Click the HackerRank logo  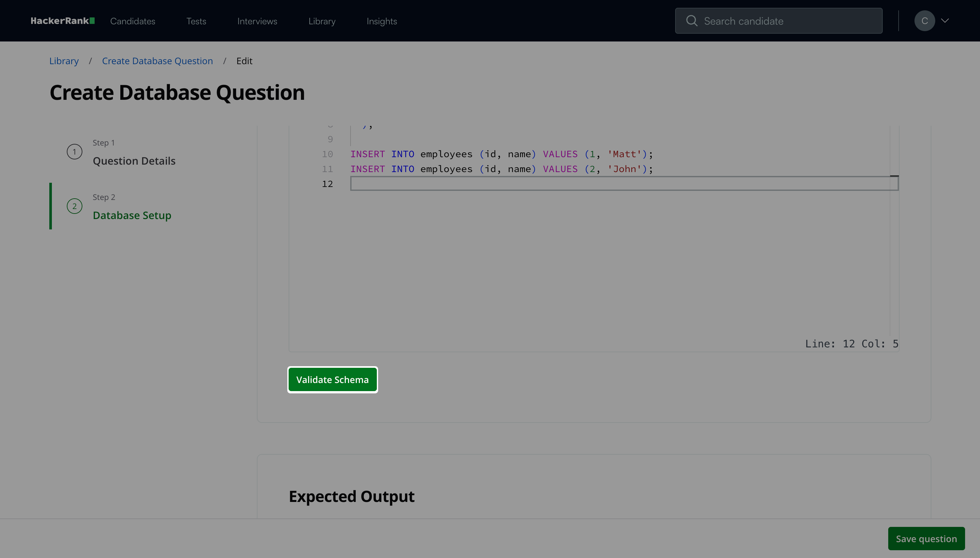(63, 21)
